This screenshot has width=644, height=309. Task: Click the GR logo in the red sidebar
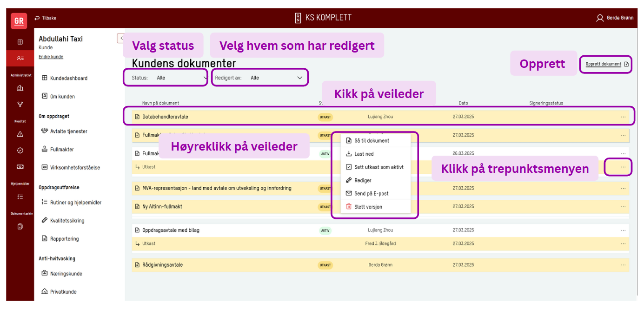coord(19,21)
